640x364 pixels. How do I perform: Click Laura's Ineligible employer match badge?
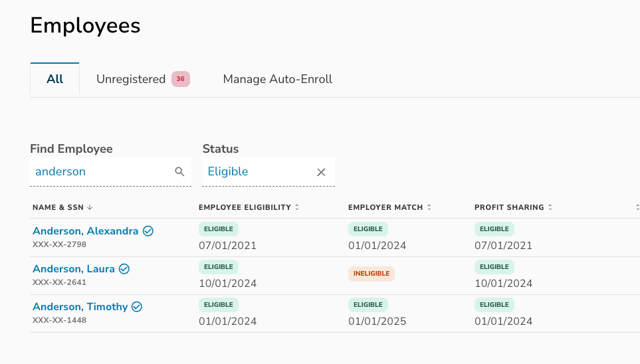(371, 274)
